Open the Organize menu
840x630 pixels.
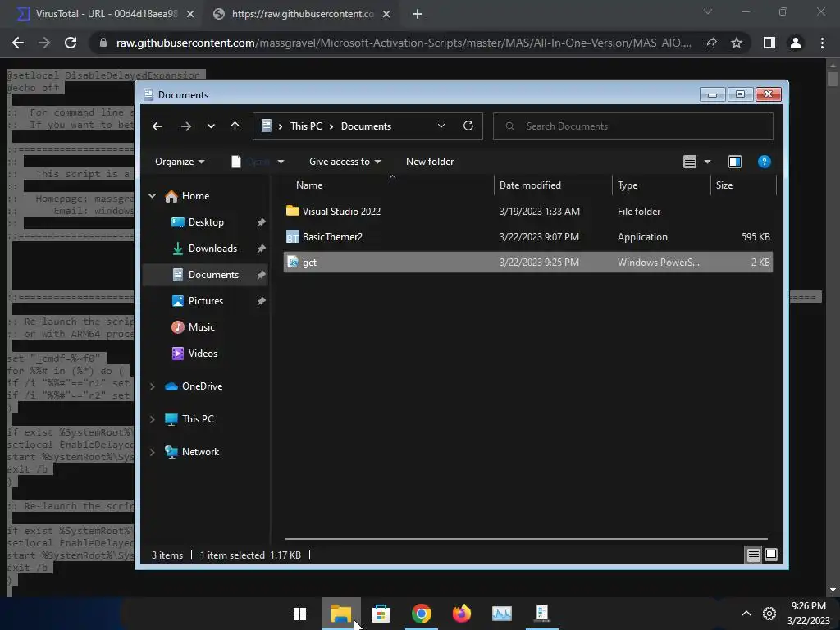(180, 162)
